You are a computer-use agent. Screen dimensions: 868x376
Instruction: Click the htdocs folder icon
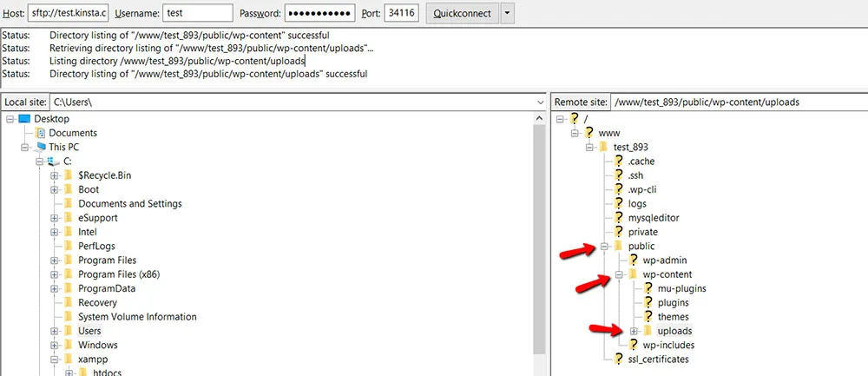pyautogui.click(x=83, y=373)
